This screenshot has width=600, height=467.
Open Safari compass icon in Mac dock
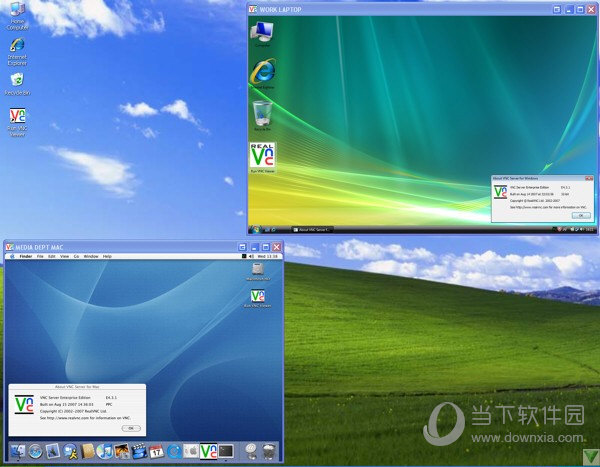coord(36,452)
